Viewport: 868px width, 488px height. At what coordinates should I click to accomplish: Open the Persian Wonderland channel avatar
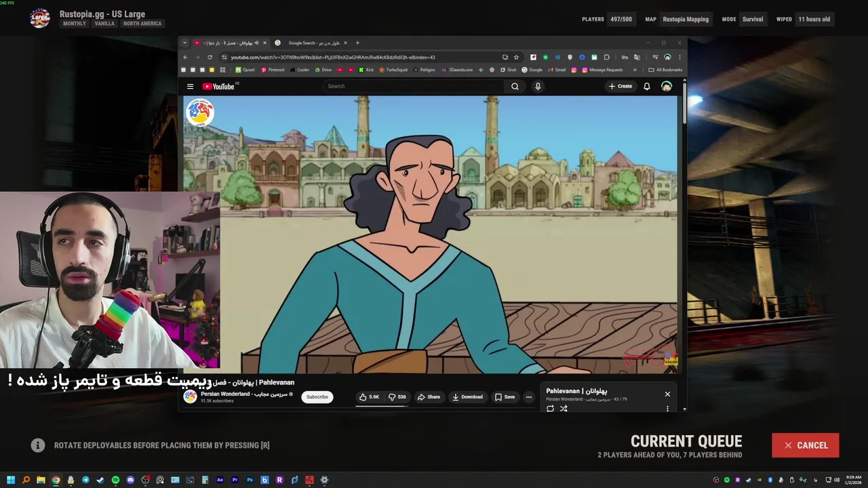(190, 396)
